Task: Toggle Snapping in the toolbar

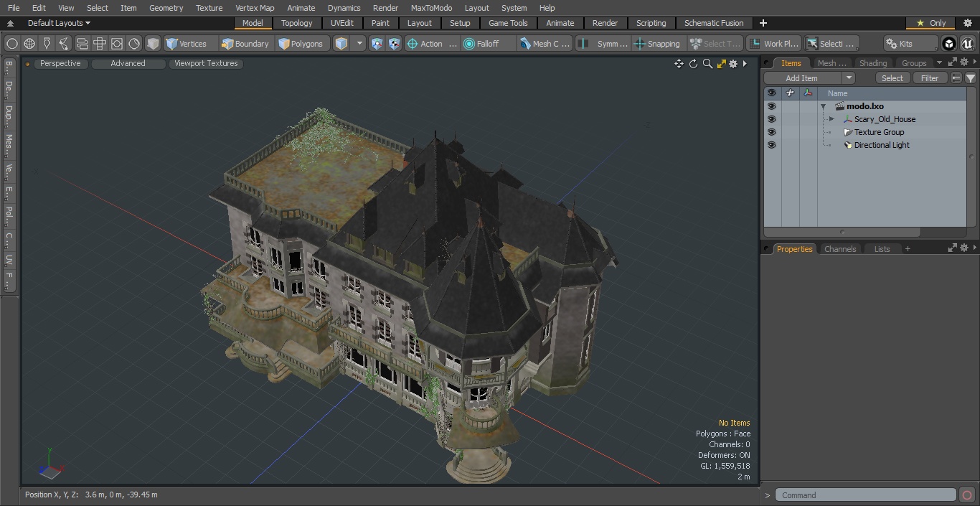Action: [x=657, y=44]
